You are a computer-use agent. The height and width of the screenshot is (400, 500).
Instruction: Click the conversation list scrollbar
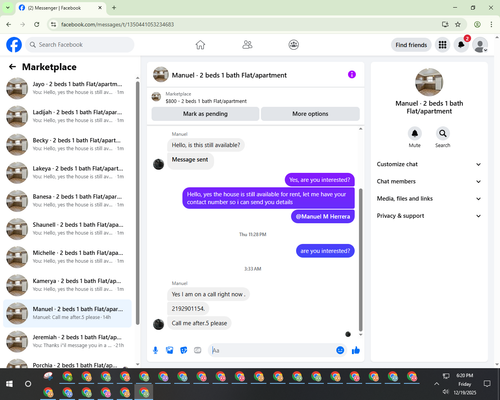coord(137,203)
